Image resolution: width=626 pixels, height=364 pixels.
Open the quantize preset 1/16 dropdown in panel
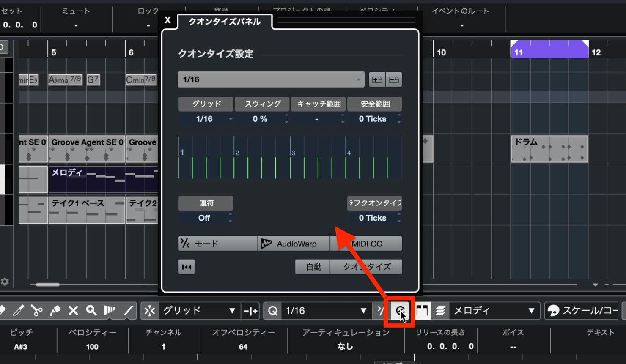[271, 79]
